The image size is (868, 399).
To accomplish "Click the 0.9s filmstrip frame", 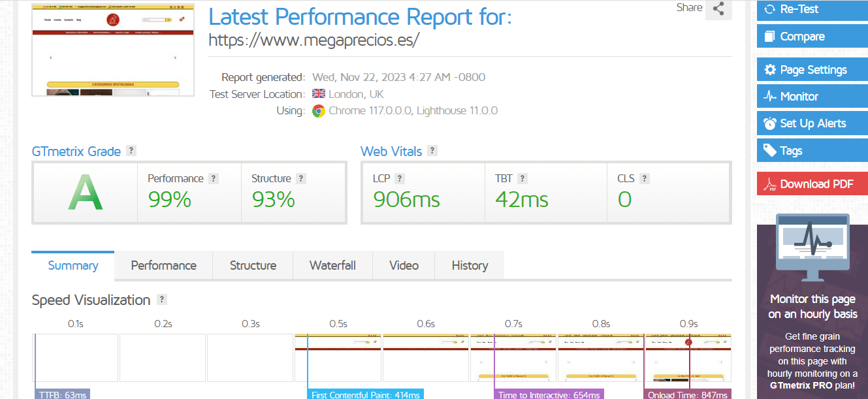I will point(688,358).
